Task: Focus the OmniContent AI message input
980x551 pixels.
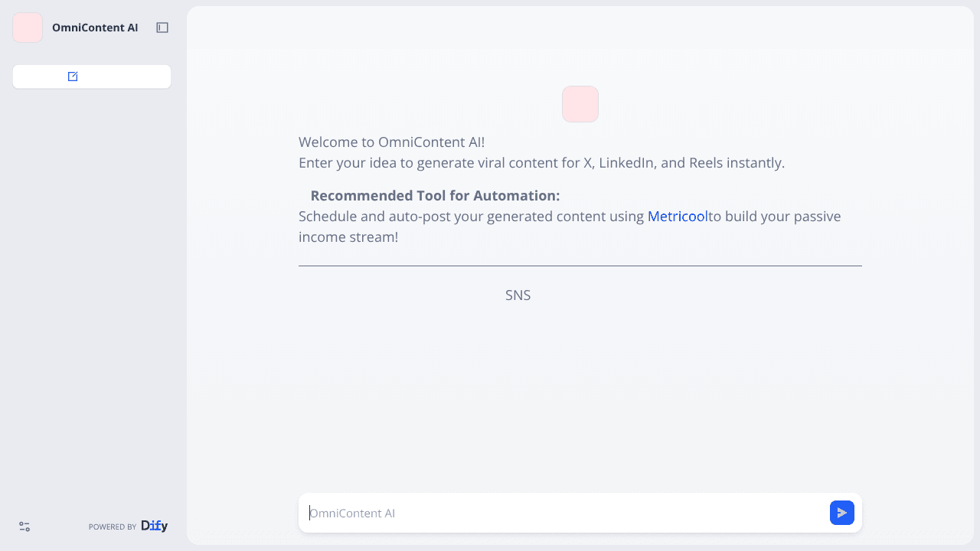Action: pos(565,513)
